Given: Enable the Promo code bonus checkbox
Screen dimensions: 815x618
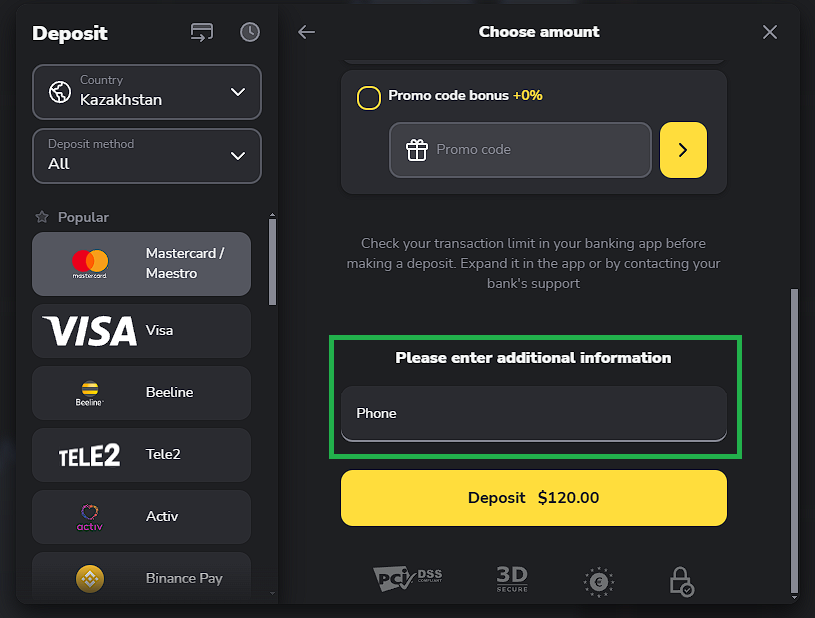Looking at the screenshot, I should 369,97.
